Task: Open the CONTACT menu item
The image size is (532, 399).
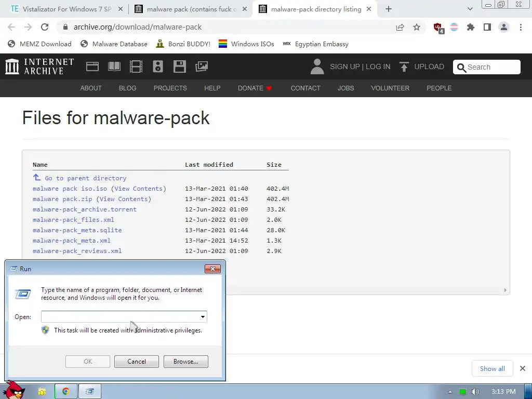Action: [305, 88]
